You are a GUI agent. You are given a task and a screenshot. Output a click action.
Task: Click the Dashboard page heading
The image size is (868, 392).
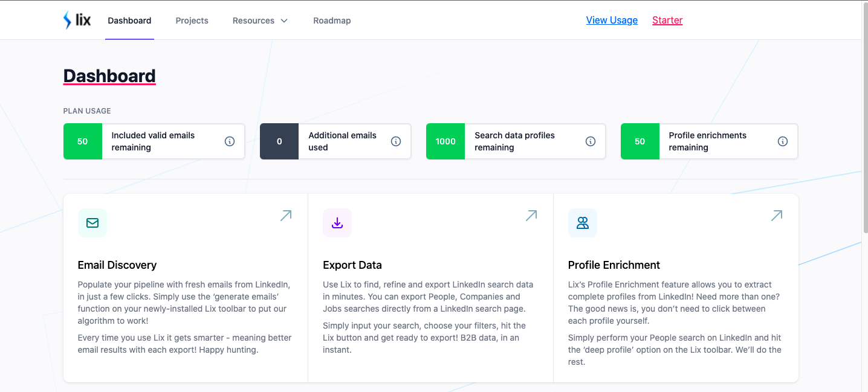tap(109, 76)
